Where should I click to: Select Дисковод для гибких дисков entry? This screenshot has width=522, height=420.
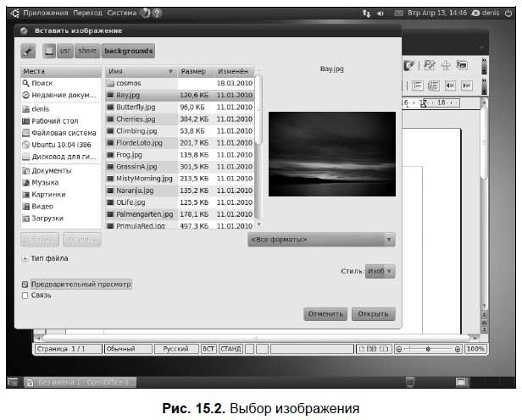pyautogui.click(x=61, y=157)
